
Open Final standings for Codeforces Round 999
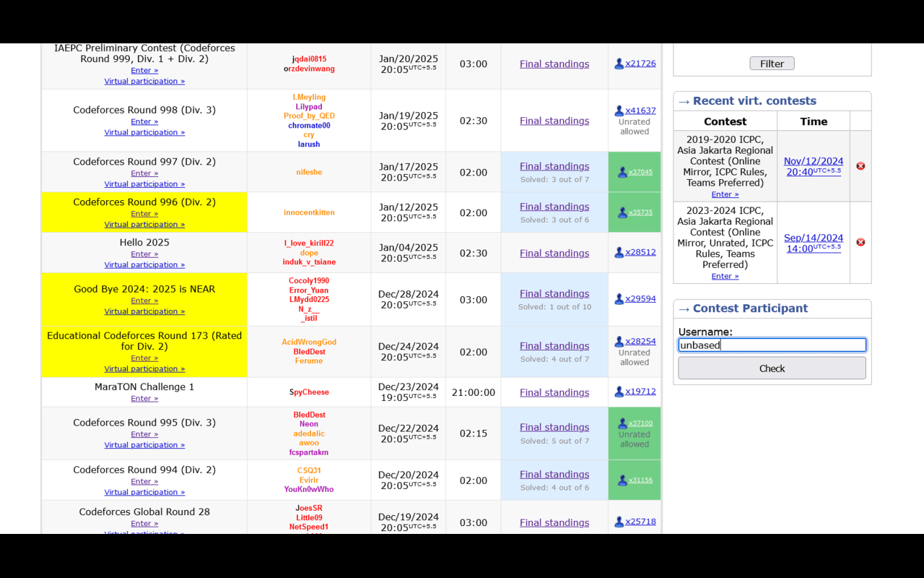coord(554,64)
